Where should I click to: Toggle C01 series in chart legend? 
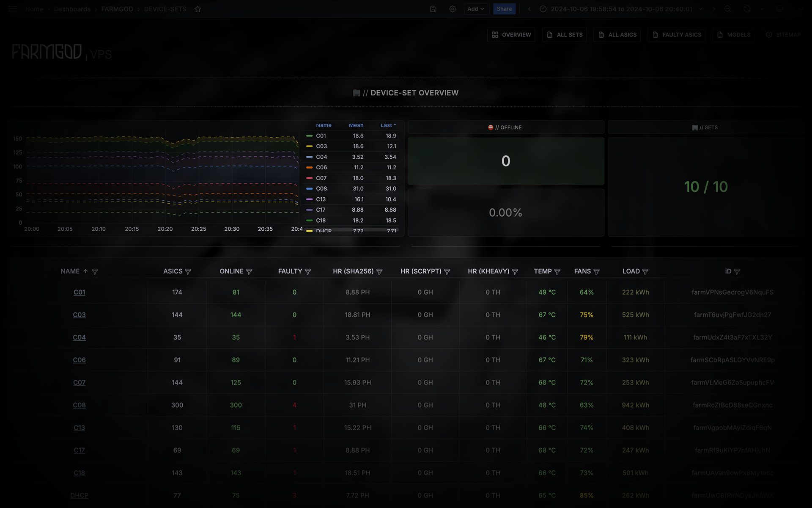(321, 136)
